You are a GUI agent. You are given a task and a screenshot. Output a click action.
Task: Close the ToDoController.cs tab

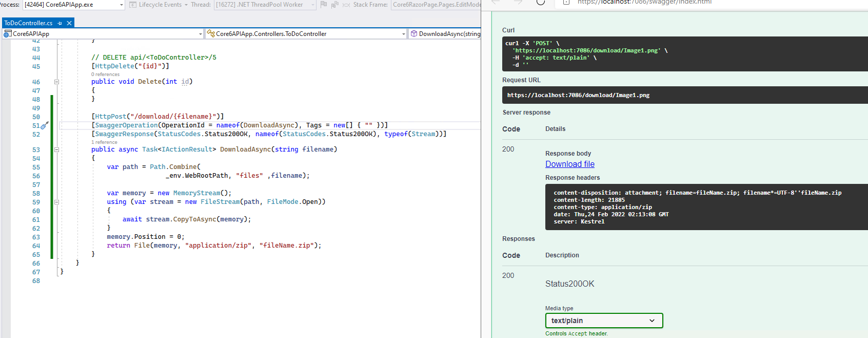tap(69, 23)
